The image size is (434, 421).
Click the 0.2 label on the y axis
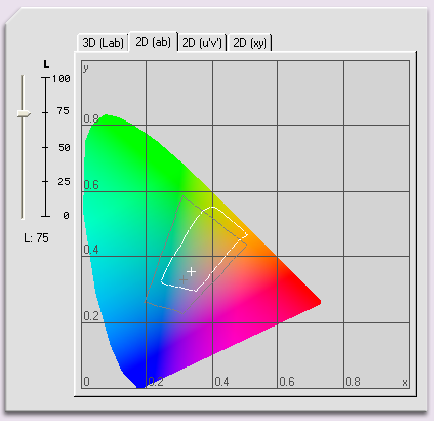click(x=91, y=316)
